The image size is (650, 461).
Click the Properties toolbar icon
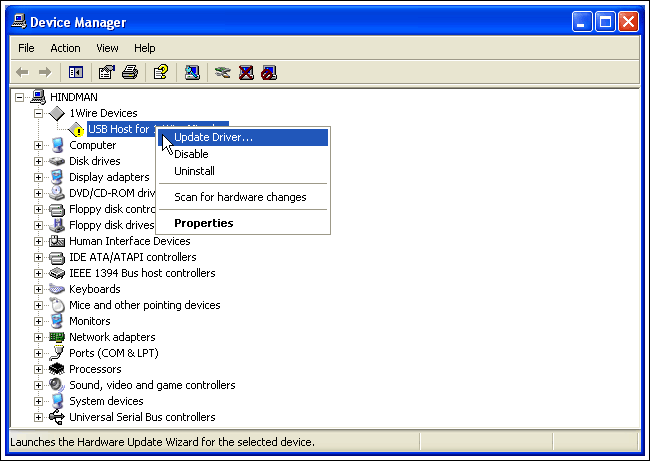pyautogui.click(x=106, y=72)
